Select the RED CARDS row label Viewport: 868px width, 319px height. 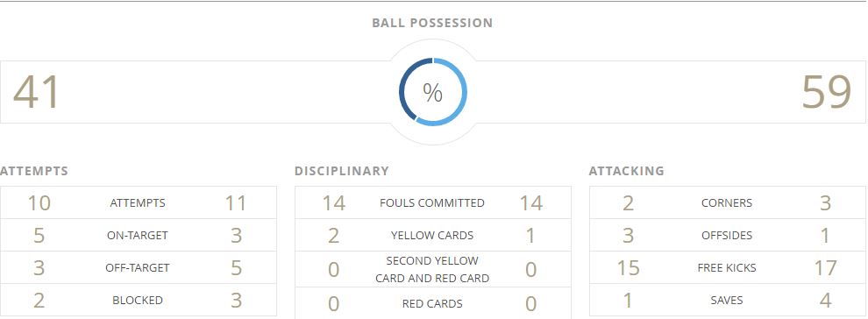(x=432, y=303)
